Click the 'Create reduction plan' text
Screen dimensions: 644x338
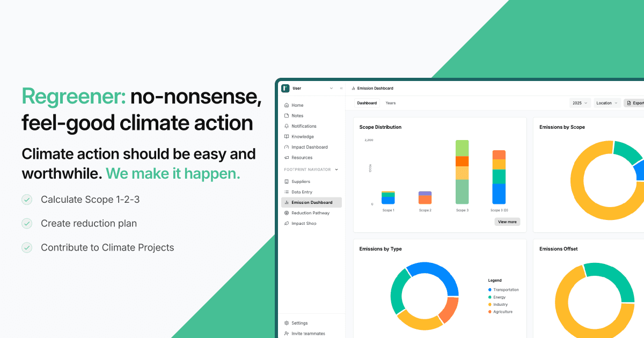(89, 223)
